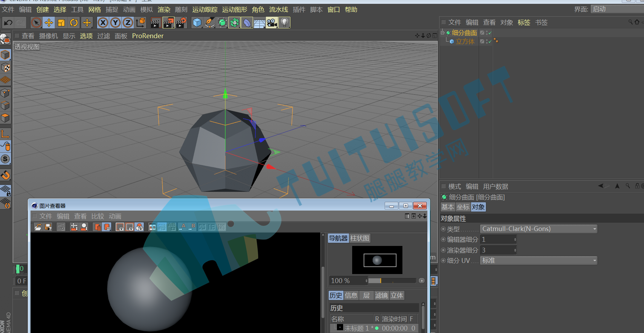The image size is (644, 333).
Task: Activate the Rotate tool
Action: 74,23
